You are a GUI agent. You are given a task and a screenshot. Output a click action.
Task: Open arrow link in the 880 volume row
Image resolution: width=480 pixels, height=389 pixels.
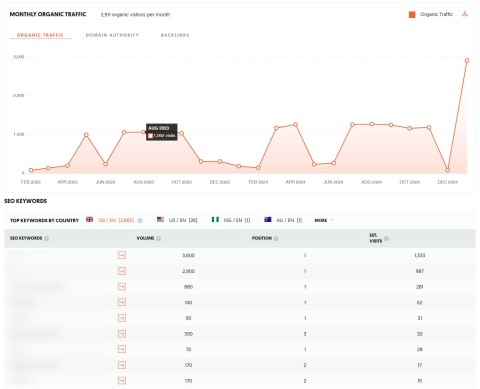point(122,287)
